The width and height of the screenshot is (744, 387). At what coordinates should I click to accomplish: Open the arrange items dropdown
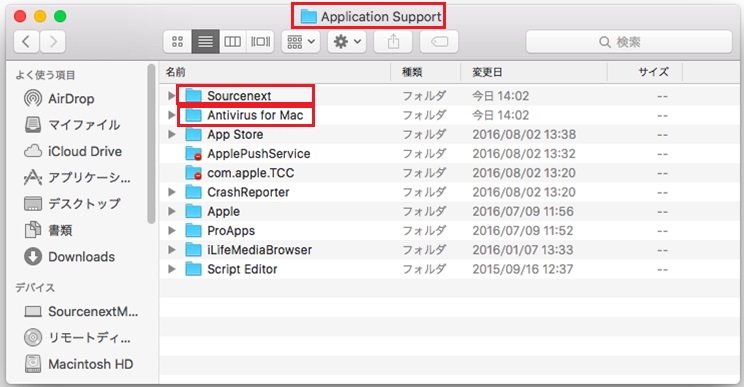pos(301,42)
